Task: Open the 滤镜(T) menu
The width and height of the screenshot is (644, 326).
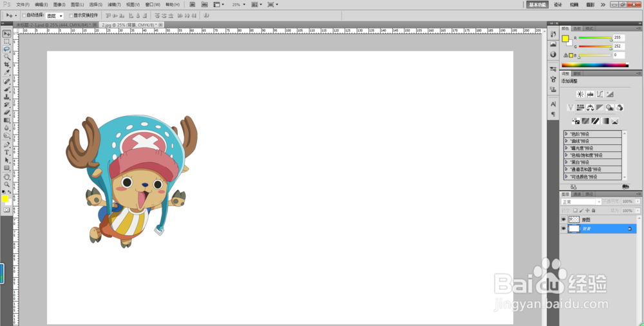Action: (x=114, y=5)
